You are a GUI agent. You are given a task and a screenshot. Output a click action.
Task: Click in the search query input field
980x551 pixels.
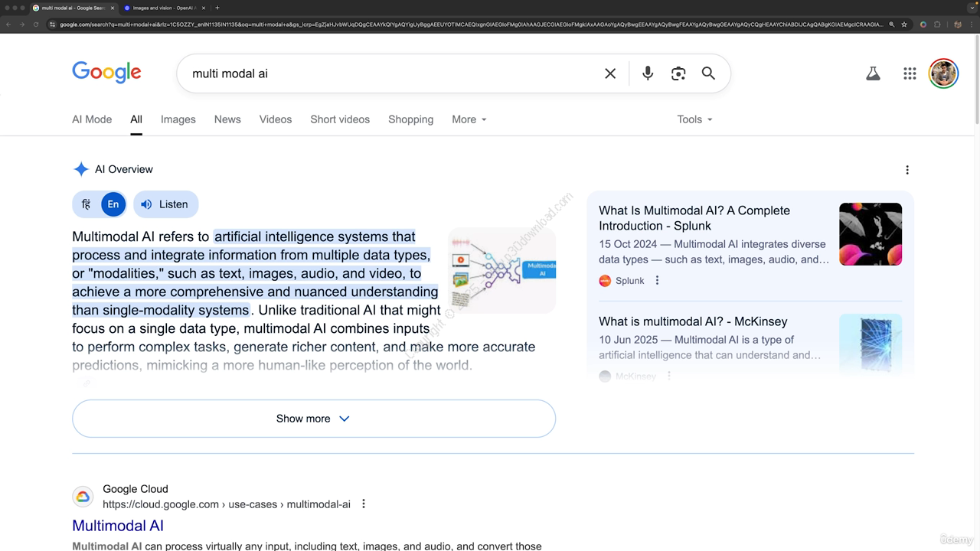coord(390,73)
